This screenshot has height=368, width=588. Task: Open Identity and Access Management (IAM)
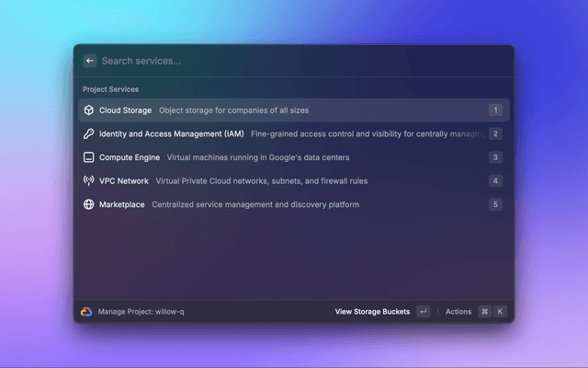(171, 133)
